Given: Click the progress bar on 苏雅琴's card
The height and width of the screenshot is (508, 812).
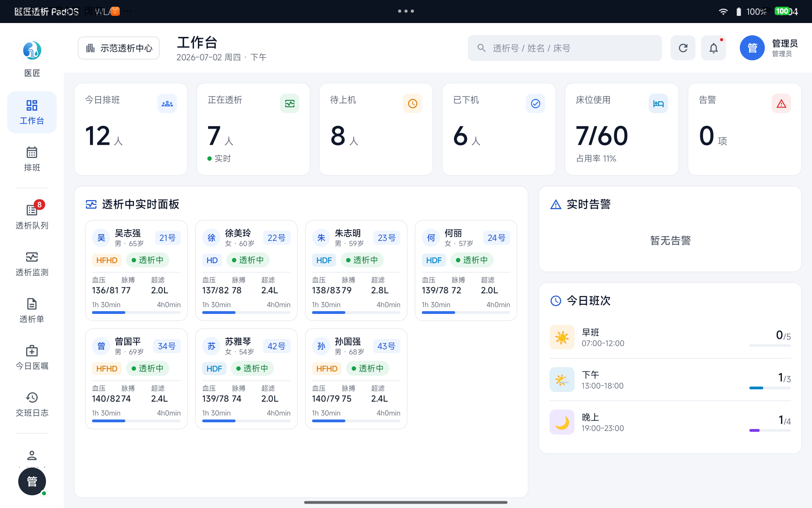Looking at the screenshot, I should click(x=246, y=421).
